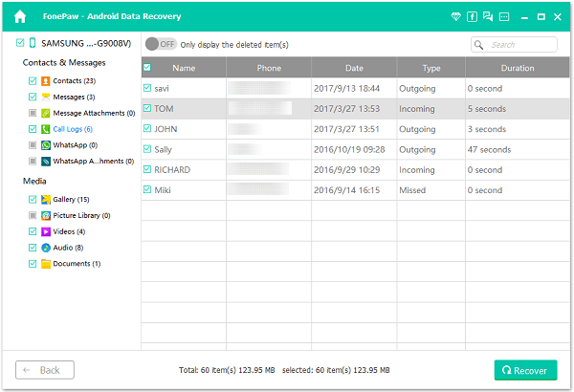This screenshot has width=574, height=392.
Task: Uncheck the Gallery (15) checkbox
Action: 33,200
